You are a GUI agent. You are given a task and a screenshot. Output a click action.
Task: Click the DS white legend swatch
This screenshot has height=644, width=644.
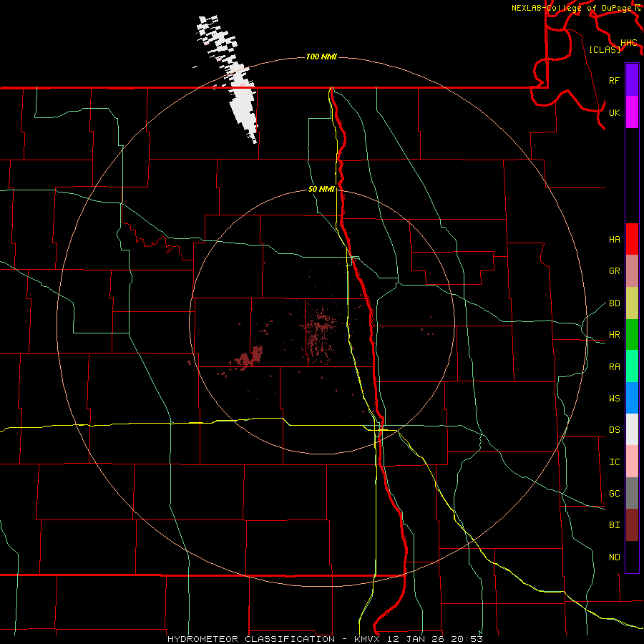point(632,429)
